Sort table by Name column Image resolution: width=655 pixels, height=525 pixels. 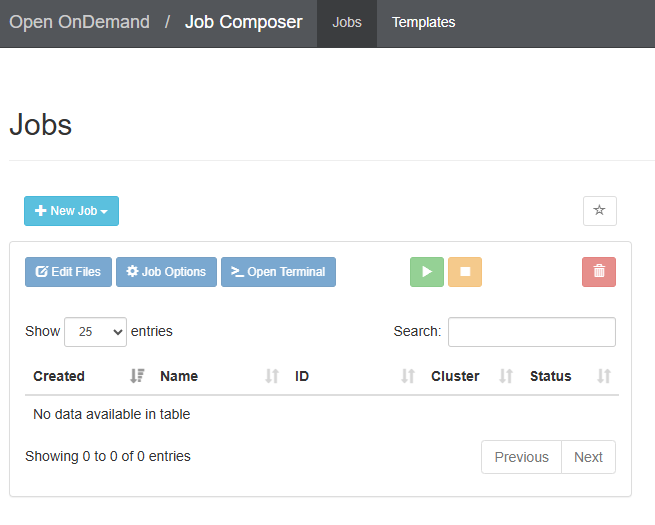(179, 376)
